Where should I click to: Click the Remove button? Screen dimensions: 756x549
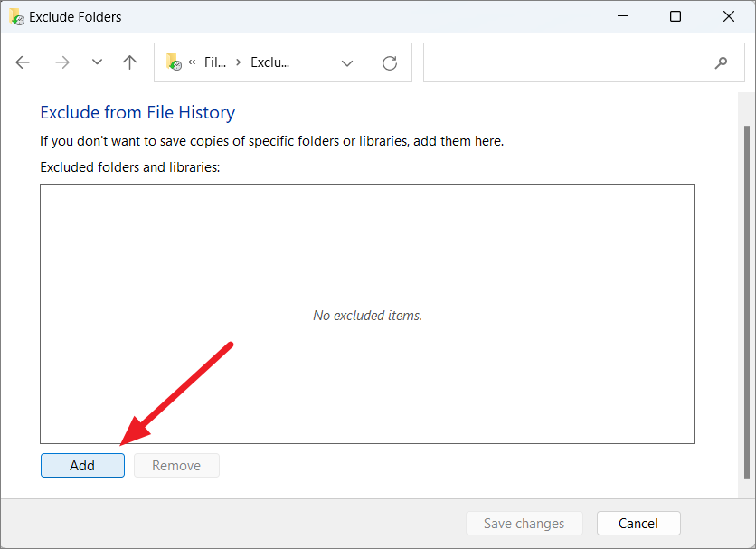click(x=176, y=466)
